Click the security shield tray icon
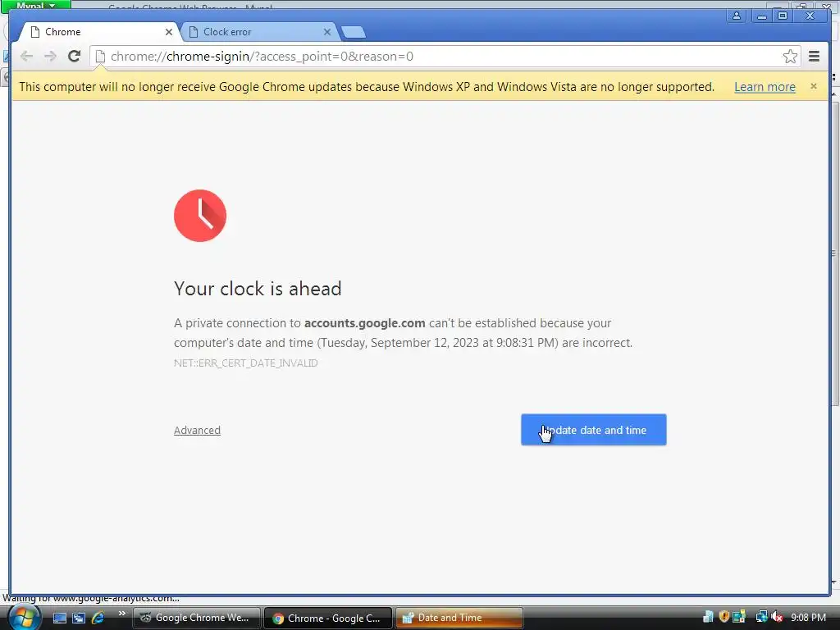 pyautogui.click(x=724, y=617)
